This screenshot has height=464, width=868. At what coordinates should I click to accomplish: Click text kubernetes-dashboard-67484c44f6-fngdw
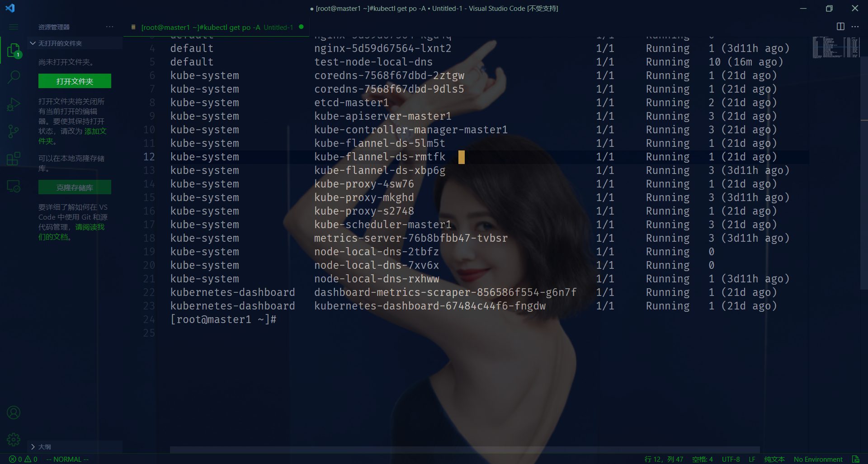tap(430, 306)
